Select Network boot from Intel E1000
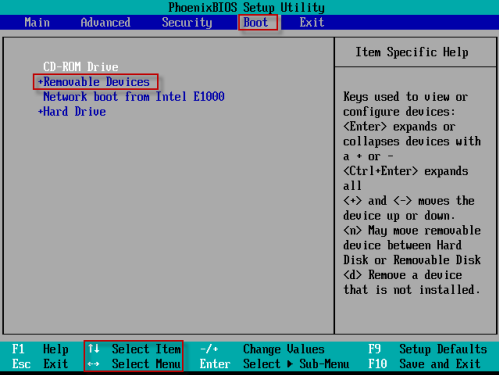 (x=134, y=97)
